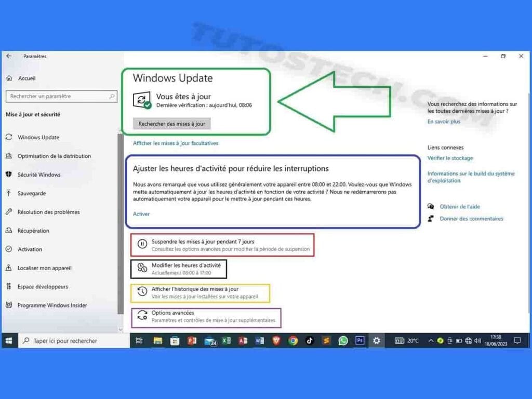Click the Donner des commentaires icon
This screenshot has width=532, height=399.
431,219
